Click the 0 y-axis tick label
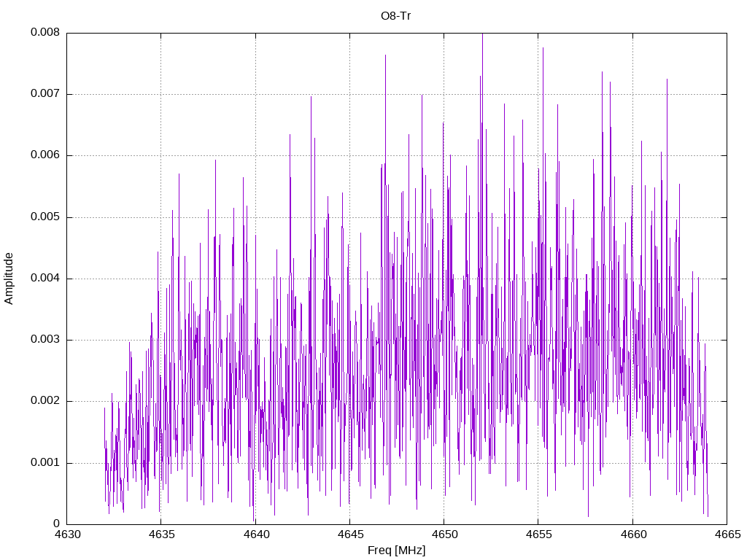Viewport: 747px width, 560px height. [x=57, y=524]
